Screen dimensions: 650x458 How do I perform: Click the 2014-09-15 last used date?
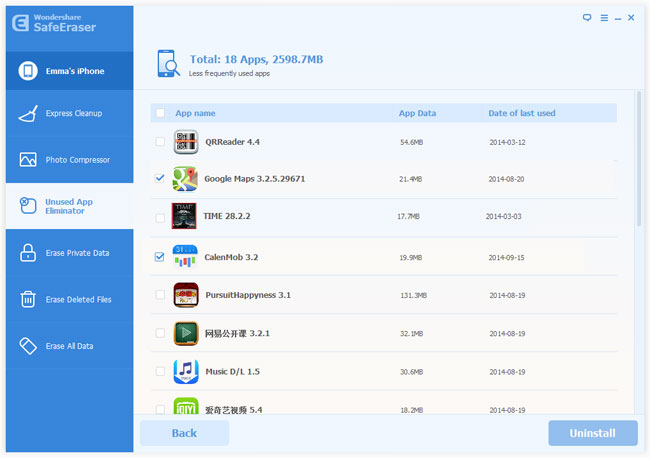point(507,257)
